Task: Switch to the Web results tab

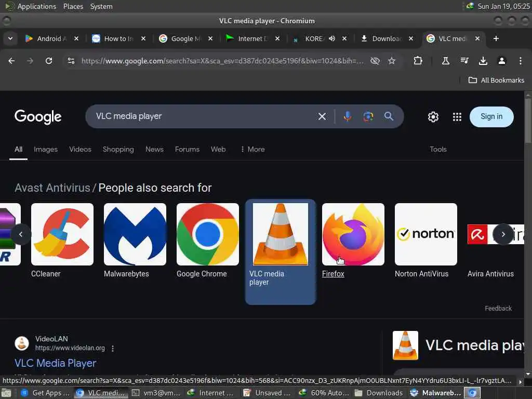Action: (x=218, y=149)
